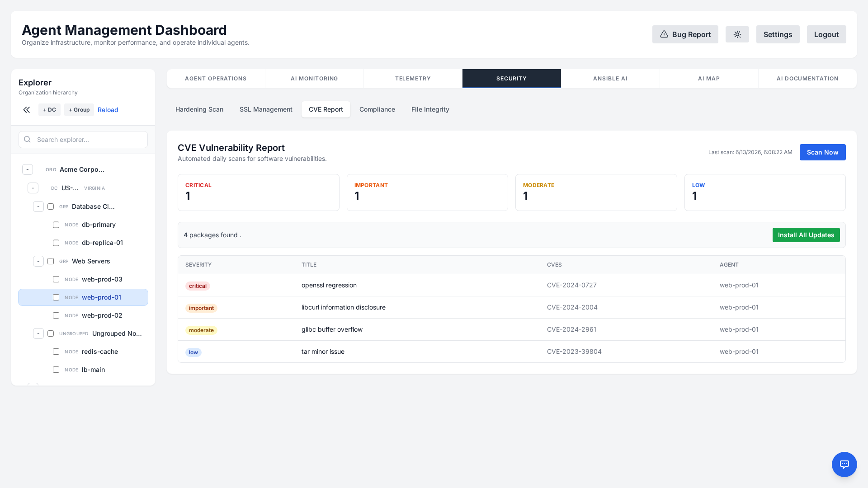The height and width of the screenshot is (488, 868).
Task: Check the web-prod-03 node checkbox
Action: (x=56, y=279)
